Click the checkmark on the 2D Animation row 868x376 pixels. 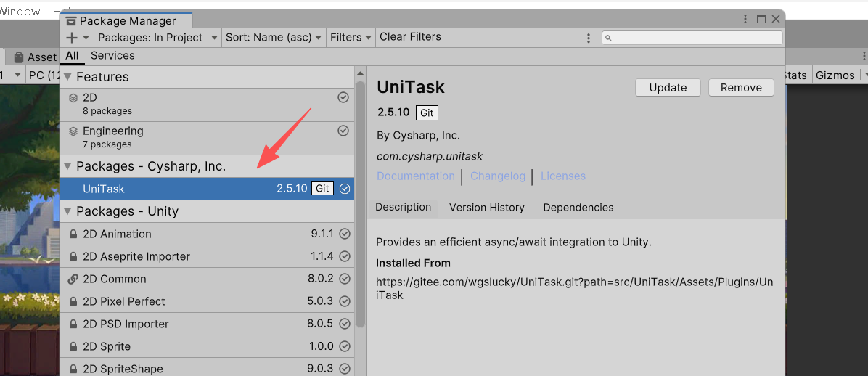coord(345,234)
